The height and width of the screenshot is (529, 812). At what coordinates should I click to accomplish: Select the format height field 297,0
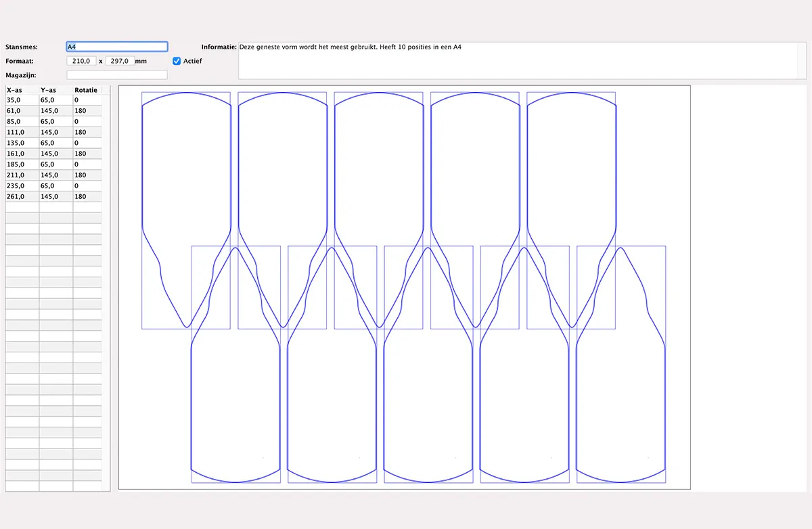point(120,61)
